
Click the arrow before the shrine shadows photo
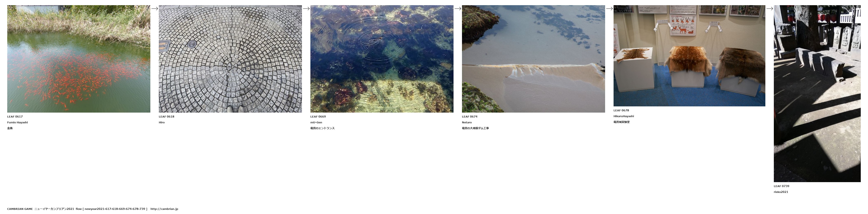(770, 9)
